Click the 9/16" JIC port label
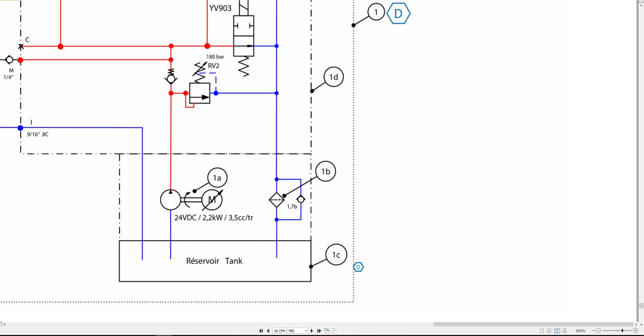 coord(38,134)
